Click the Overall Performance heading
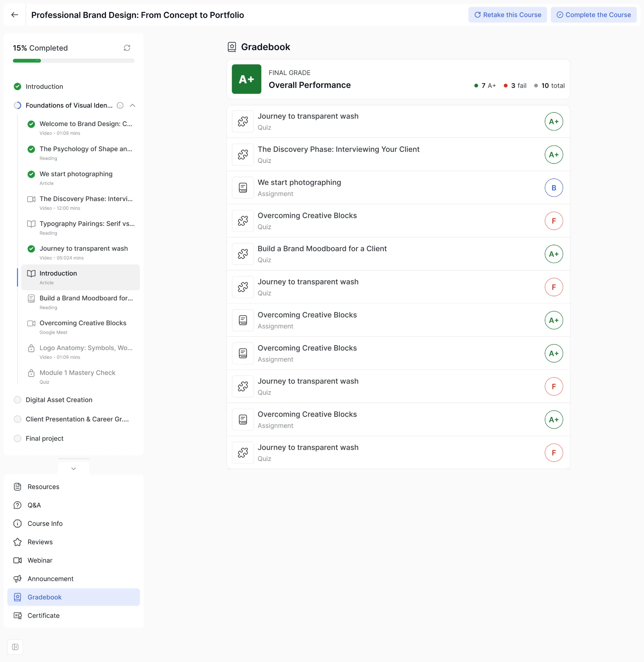Viewport: 644px width, 662px height. coord(309,85)
